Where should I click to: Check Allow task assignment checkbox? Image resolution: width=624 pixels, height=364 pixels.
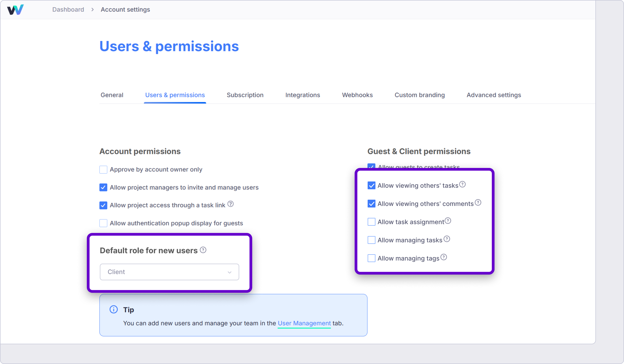click(x=372, y=222)
